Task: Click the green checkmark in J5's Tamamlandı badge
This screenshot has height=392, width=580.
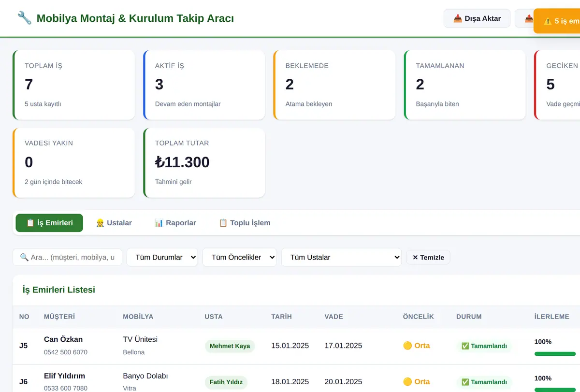Action: pos(465,346)
